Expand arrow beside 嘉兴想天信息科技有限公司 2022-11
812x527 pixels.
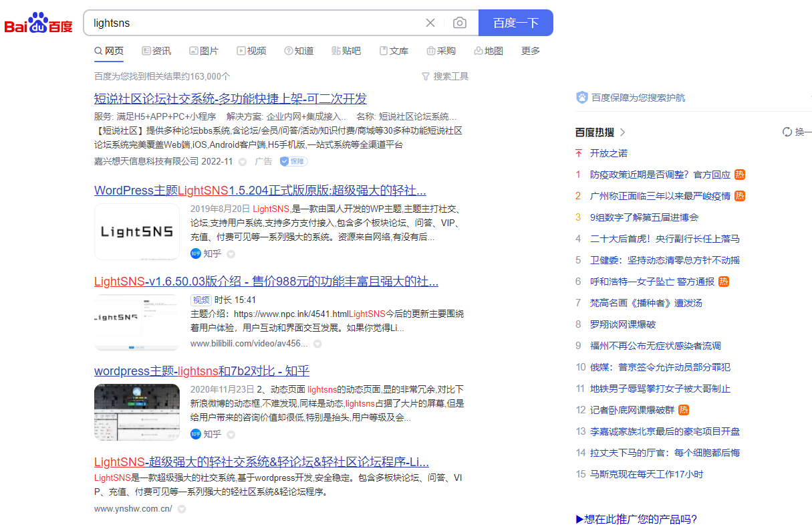[243, 162]
